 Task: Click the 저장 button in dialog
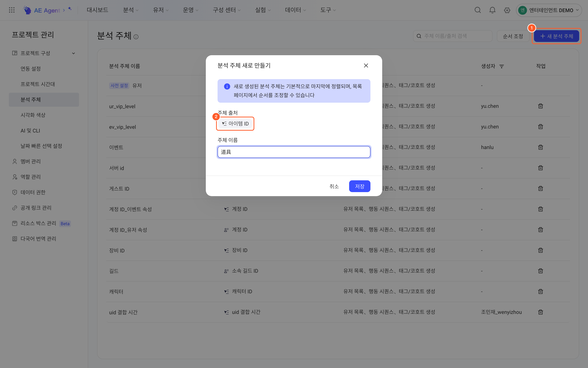coord(360,186)
